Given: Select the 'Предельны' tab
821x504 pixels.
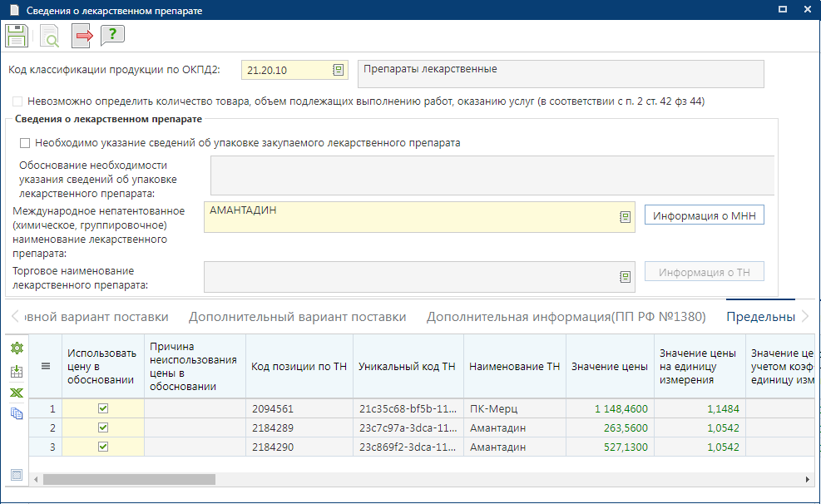Looking at the screenshot, I should (x=761, y=317).
